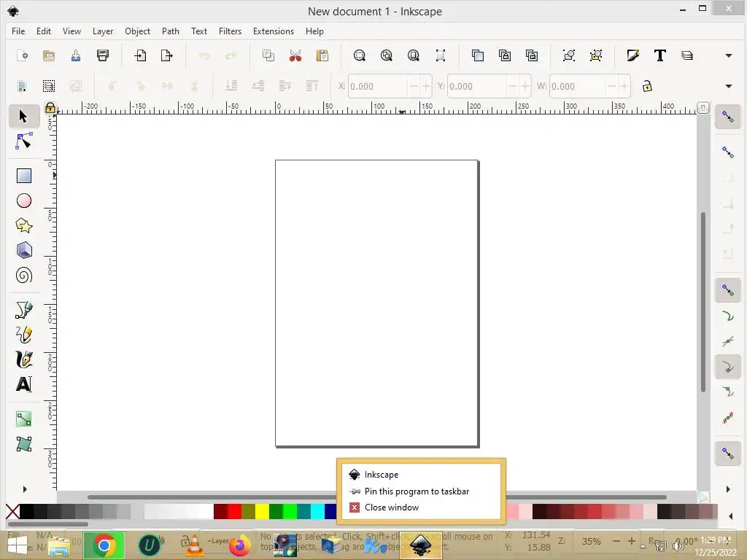The image size is (747, 560).
Task: Click the zoom in plus button
Action: 632,542
